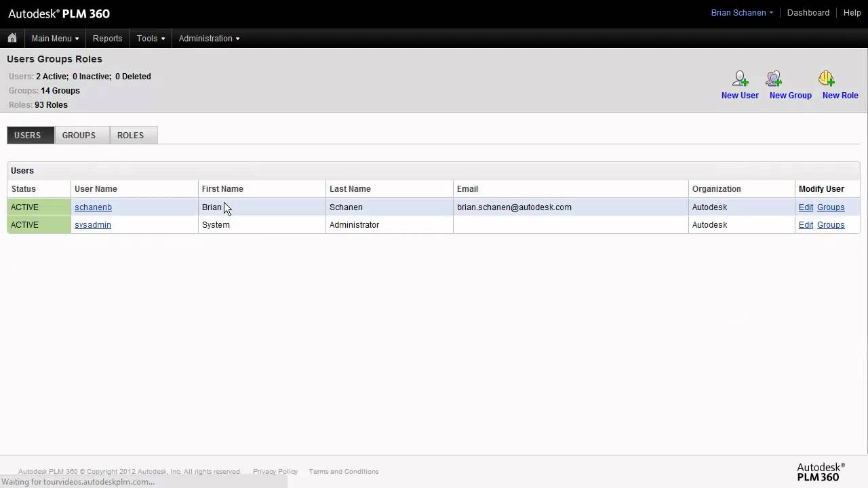
Task: Open the Brian Schanen user dropdown
Action: tap(742, 13)
